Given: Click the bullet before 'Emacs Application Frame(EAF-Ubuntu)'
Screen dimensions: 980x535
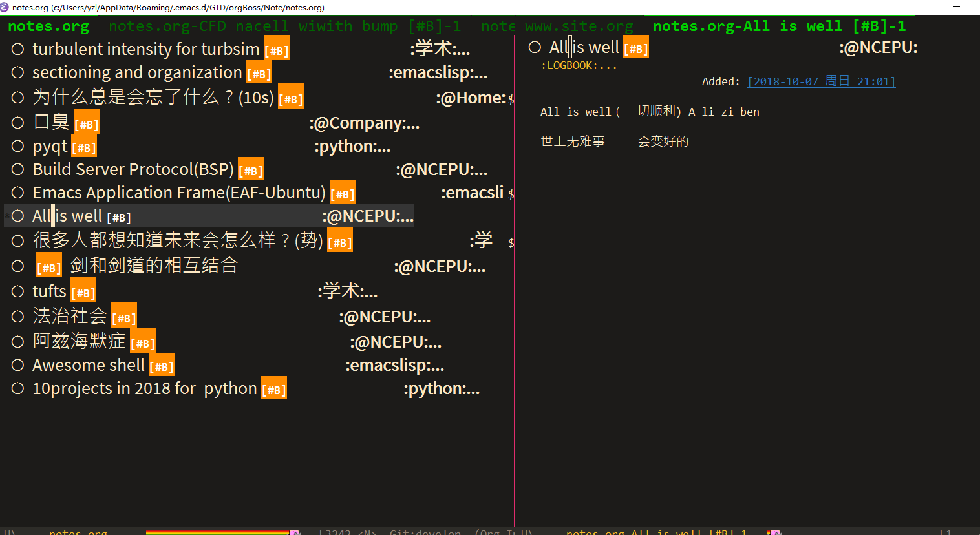Looking at the screenshot, I should (x=18, y=193).
